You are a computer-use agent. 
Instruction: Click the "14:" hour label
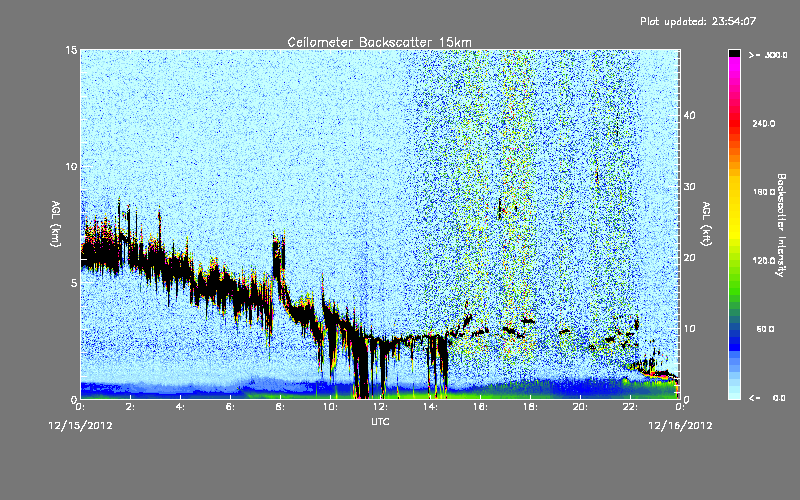click(430, 407)
